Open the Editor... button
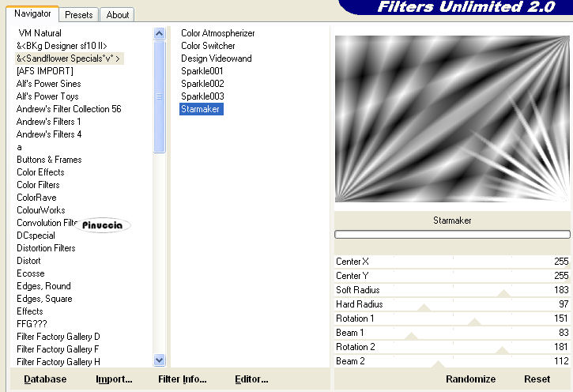573x392 pixels. 251,379
